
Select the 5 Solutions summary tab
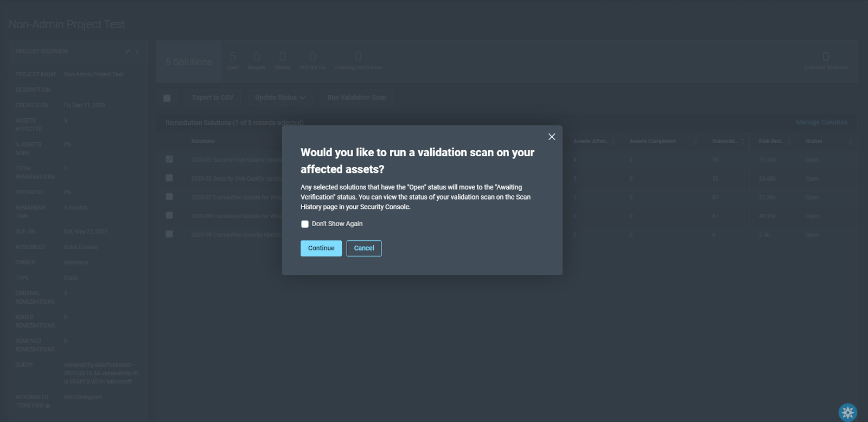pos(189,62)
